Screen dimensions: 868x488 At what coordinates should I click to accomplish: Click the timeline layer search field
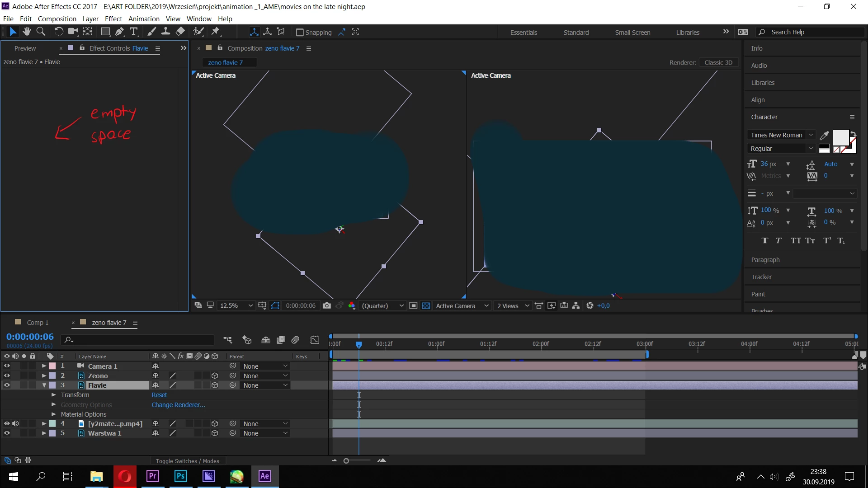(140, 340)
